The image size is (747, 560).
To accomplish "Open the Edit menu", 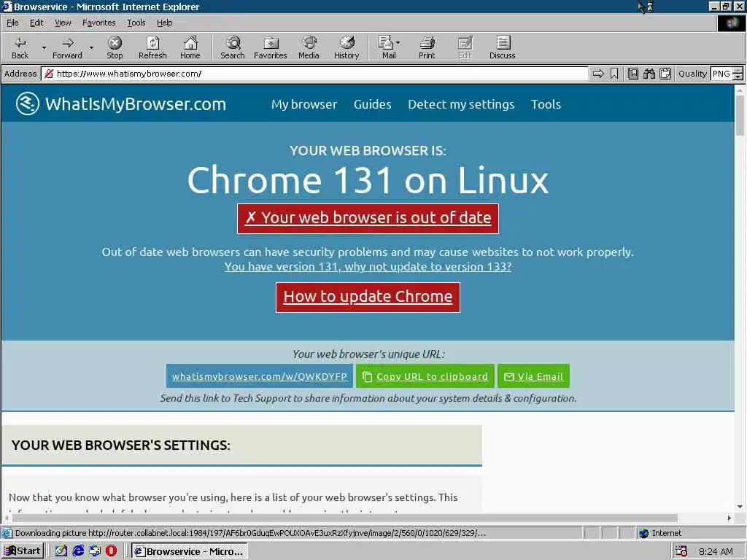I will (x=36, y=23).
